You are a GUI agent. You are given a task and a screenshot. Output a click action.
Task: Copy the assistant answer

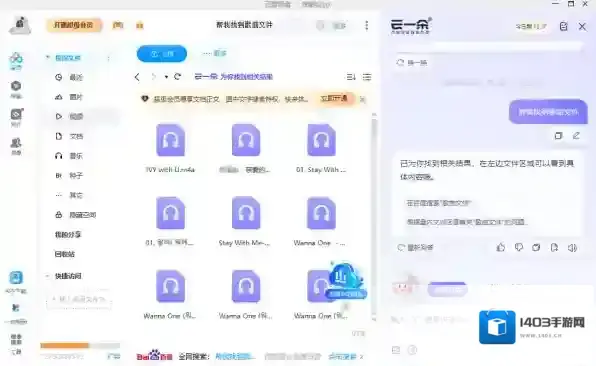click(x=536, y=248)
